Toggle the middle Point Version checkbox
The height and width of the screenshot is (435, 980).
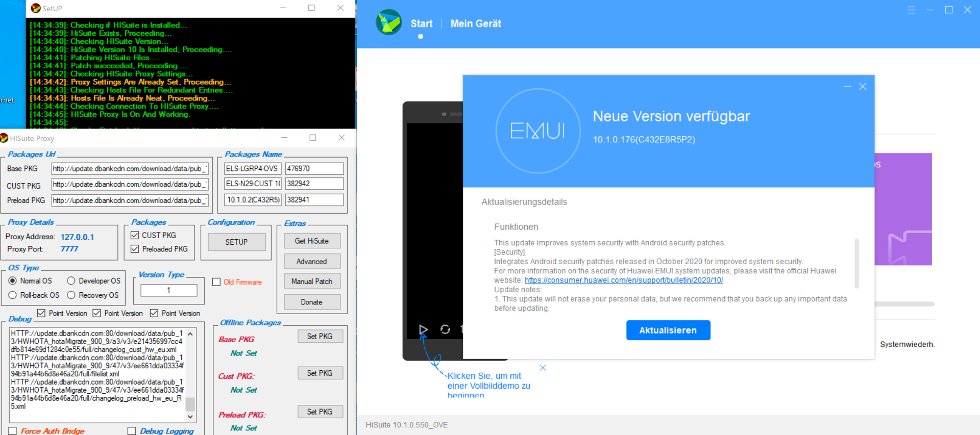tap(96, 313)
